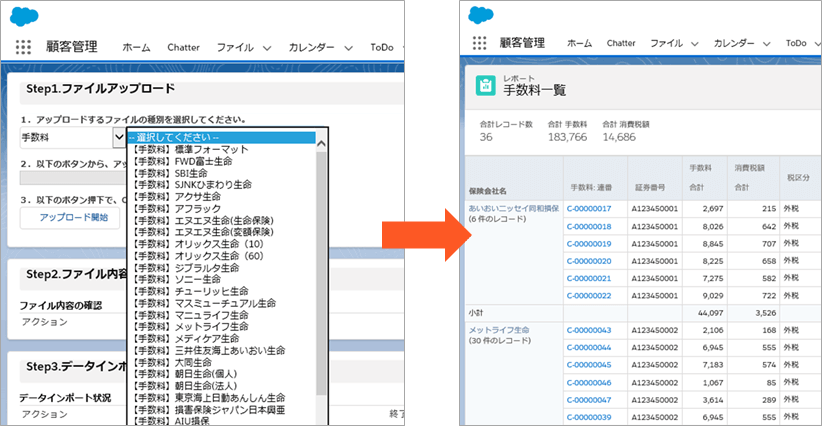Click the Salesforce cloud logo in right window
Viewport: 822px width, 426px height.
481,15
